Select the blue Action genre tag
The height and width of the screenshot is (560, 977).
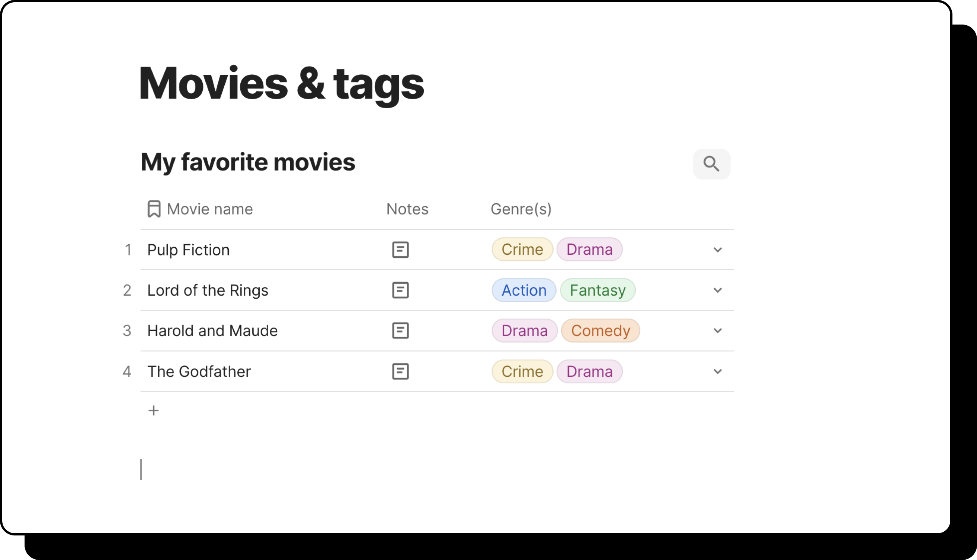[524, 290]
